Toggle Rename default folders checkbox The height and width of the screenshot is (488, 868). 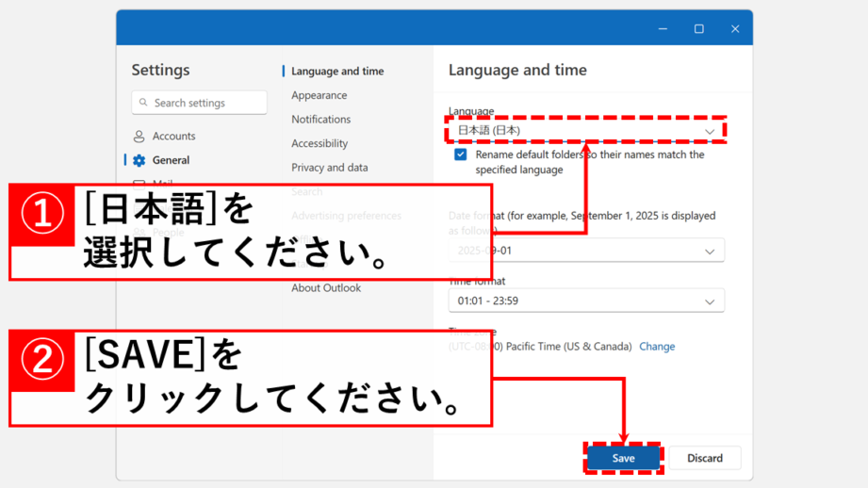click(x=460, y=155)
